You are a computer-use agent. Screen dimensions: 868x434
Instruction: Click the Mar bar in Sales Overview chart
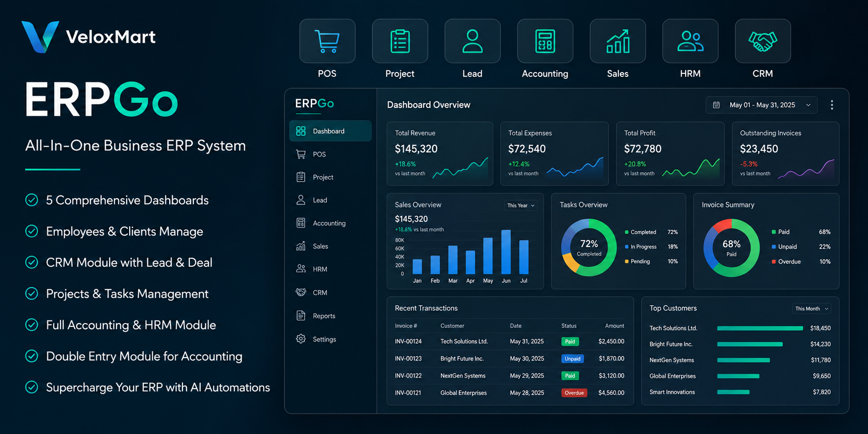(453, 260)
